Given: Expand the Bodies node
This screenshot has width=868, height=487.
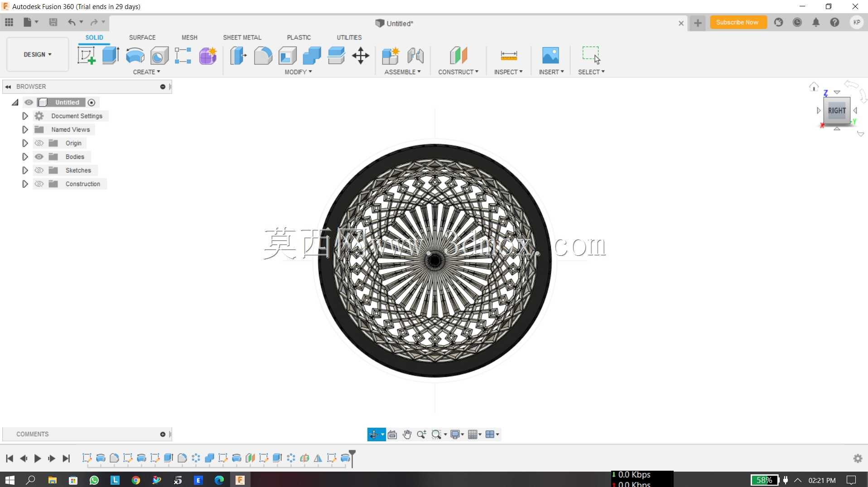Looking at the screenshot, I should point(25,157).
